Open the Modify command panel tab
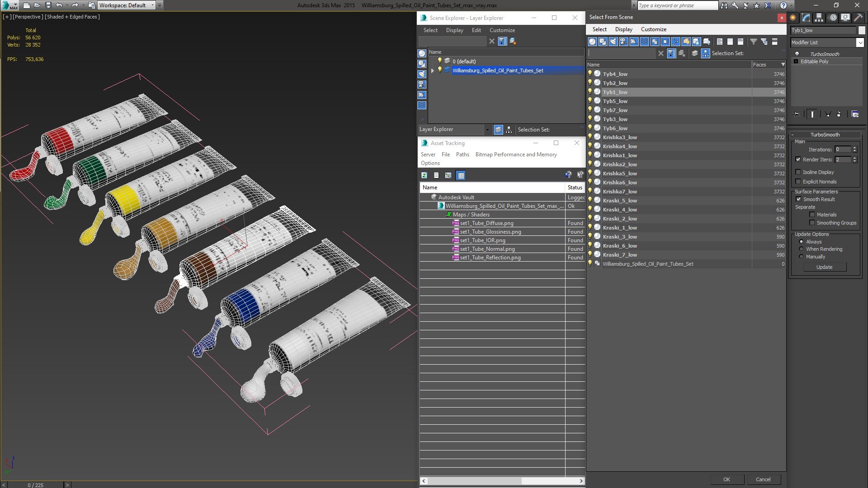 tap(806, 18)
